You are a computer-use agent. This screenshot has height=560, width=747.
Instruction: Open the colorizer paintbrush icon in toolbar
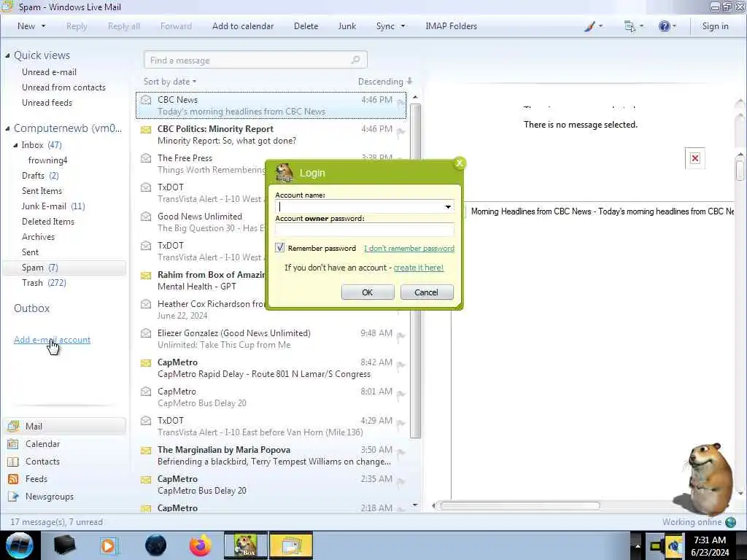[589, 26]
